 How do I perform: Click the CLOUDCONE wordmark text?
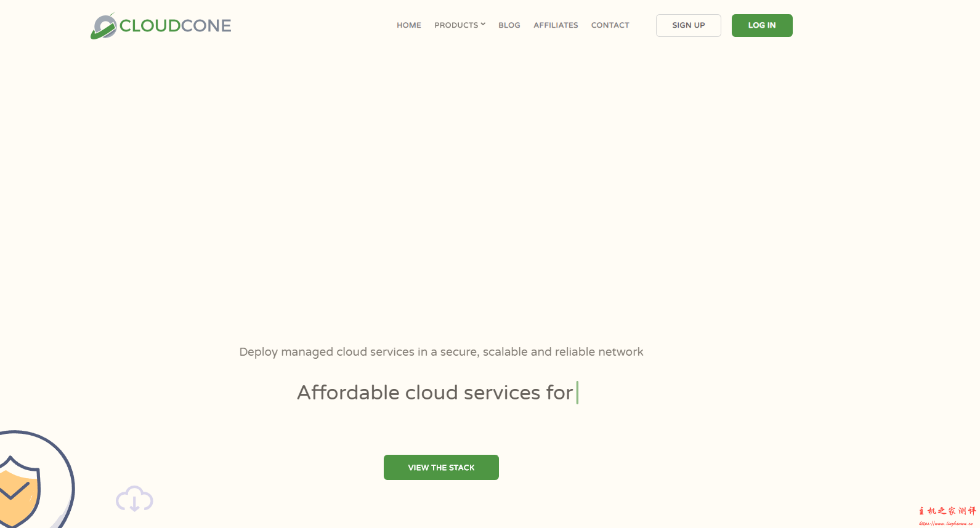click(176, 26)
